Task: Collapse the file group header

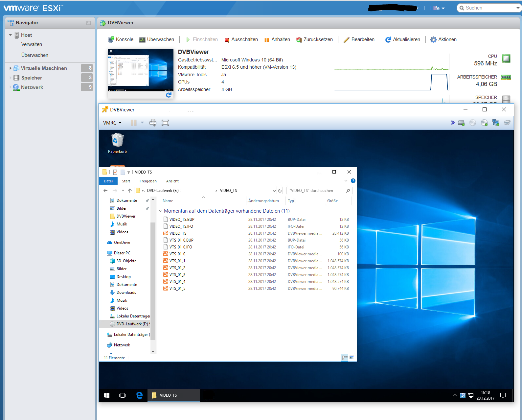Action: point(161,211)
